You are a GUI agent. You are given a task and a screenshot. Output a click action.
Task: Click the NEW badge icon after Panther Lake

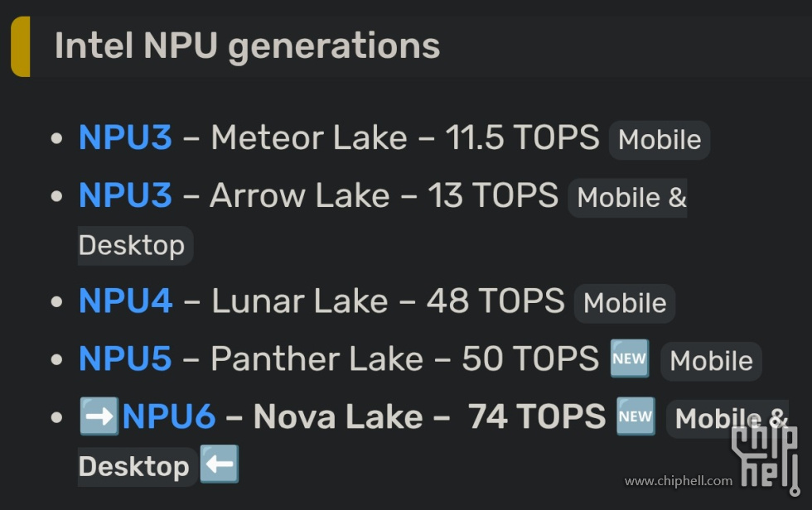(x=630, y=358)
